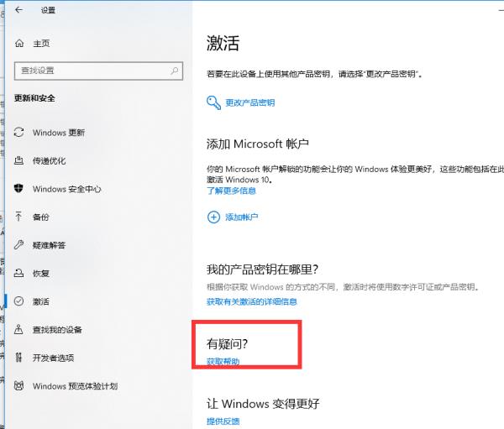This screenshot has height=429, width=504.
Task: Click the 激活 checkmark circle icon
Action: pos(19,301)
